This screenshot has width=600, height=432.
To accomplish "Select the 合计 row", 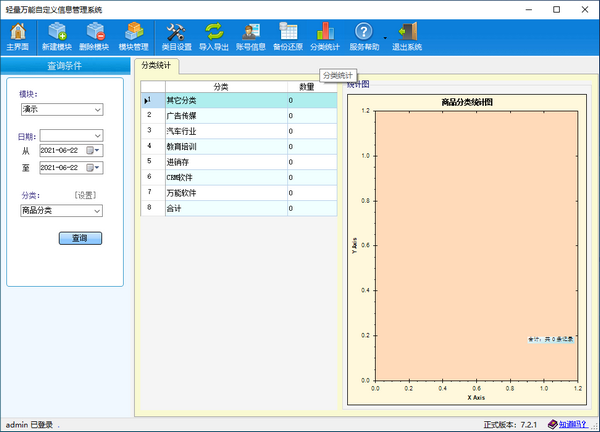I will click(239, 209).
